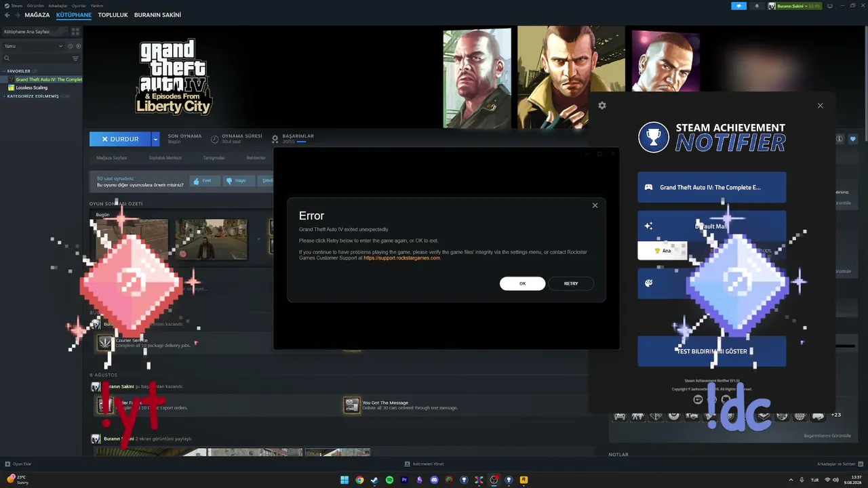Image resolution: width=868 pixels, height=488 pixels.
Task: Show hidden system tray icons
Action: coord(792,480)
